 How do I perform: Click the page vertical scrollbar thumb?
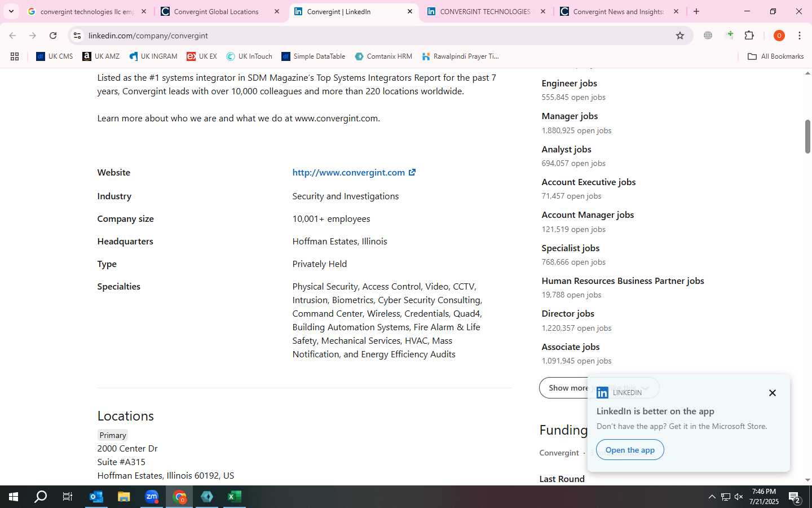click(x=807, y=136)
